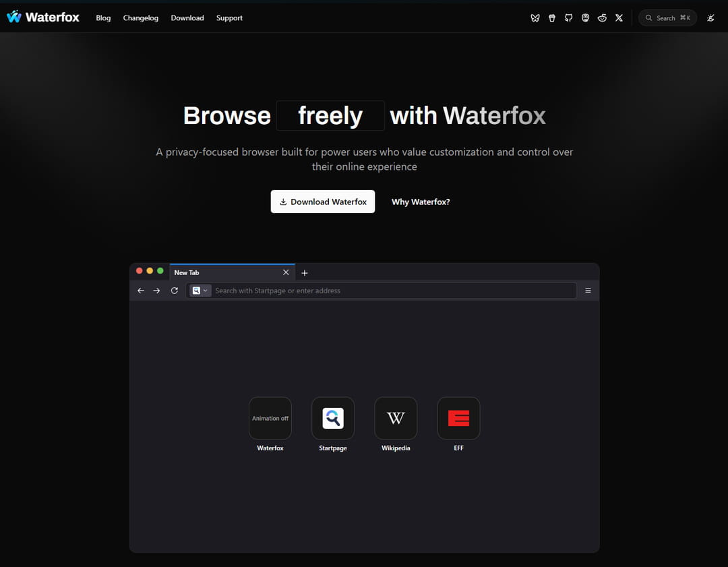
Task: Open the Blog menu item
Action: [103, 18]
